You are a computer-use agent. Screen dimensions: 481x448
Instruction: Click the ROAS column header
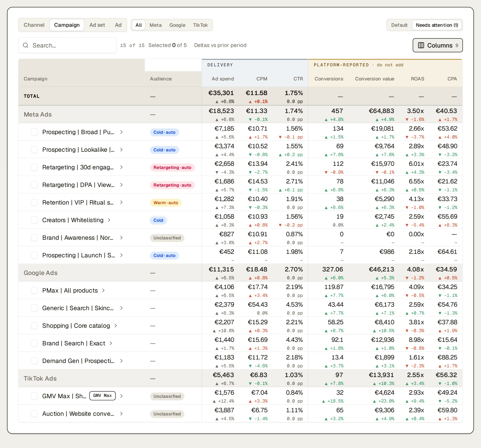click(417, 79)
